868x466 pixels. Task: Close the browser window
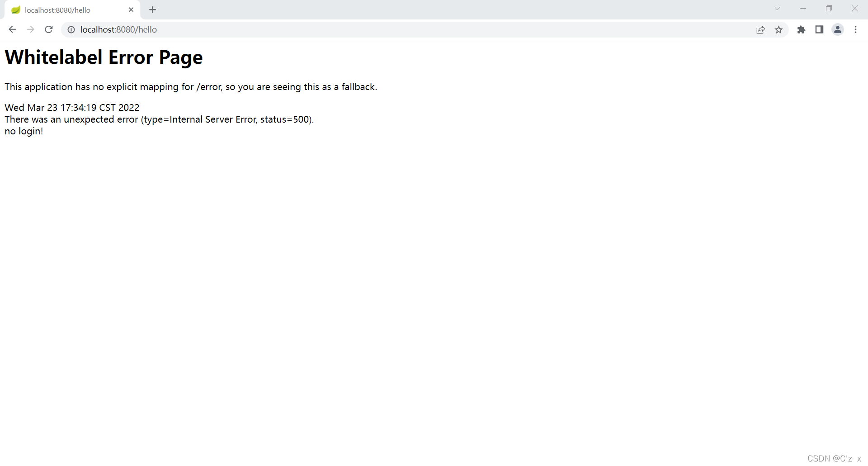click(854, 9)
